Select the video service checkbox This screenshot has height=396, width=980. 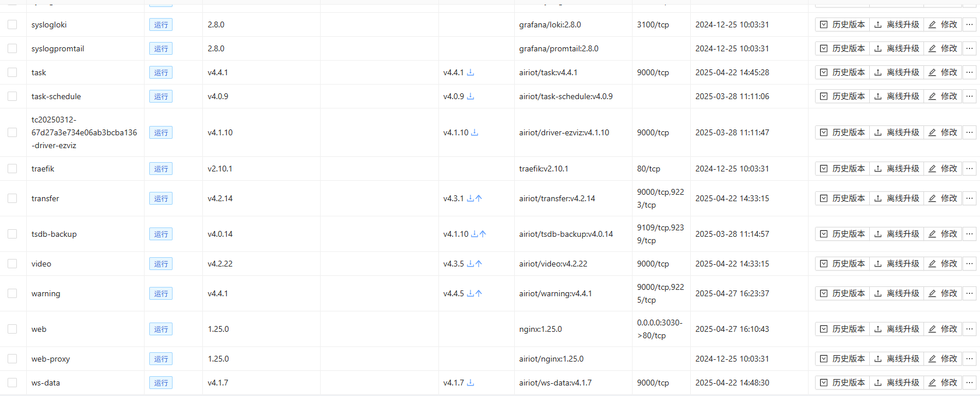[12, 264]
